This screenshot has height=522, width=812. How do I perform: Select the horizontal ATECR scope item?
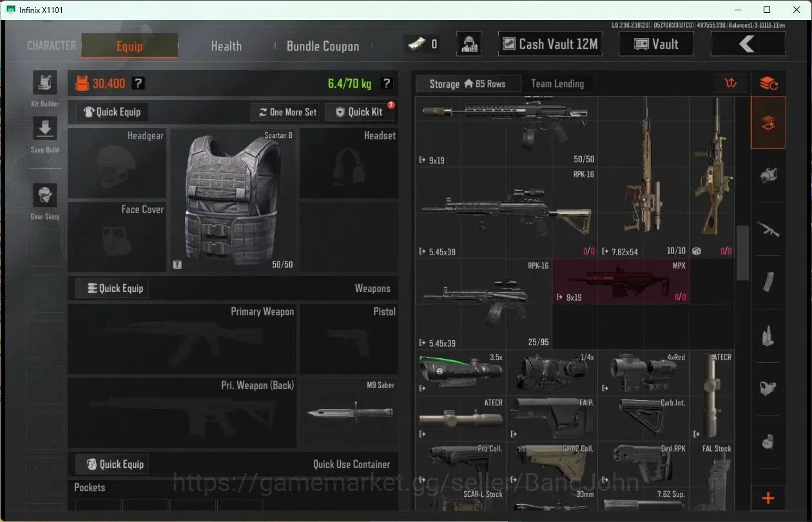[x=461, y=418]
